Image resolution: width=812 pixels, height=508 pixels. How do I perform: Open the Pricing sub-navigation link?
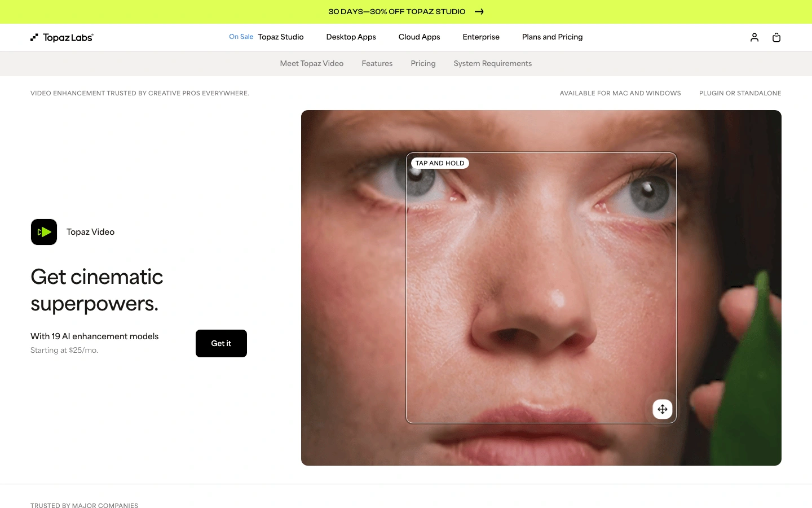pos(423,64)
